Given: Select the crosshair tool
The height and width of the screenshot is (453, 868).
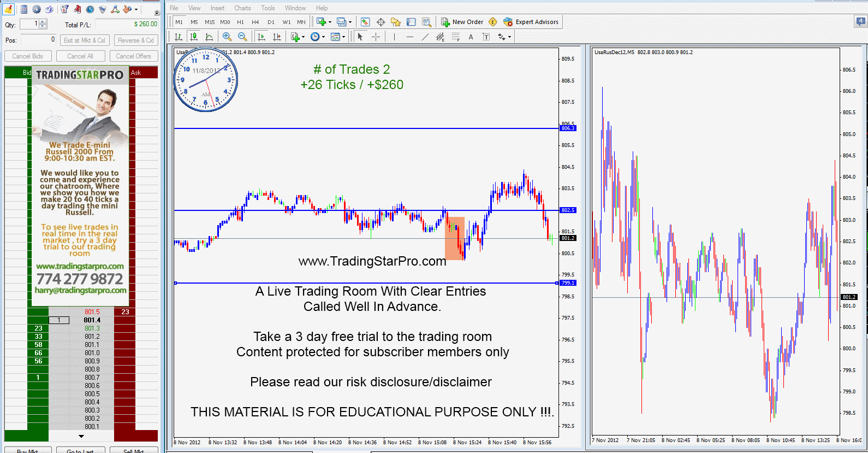Looking at the screenshot, I should [x=376, y=37].
